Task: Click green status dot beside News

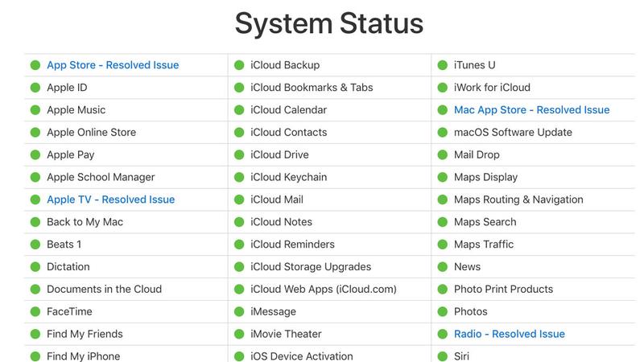Action: (442, 267)
